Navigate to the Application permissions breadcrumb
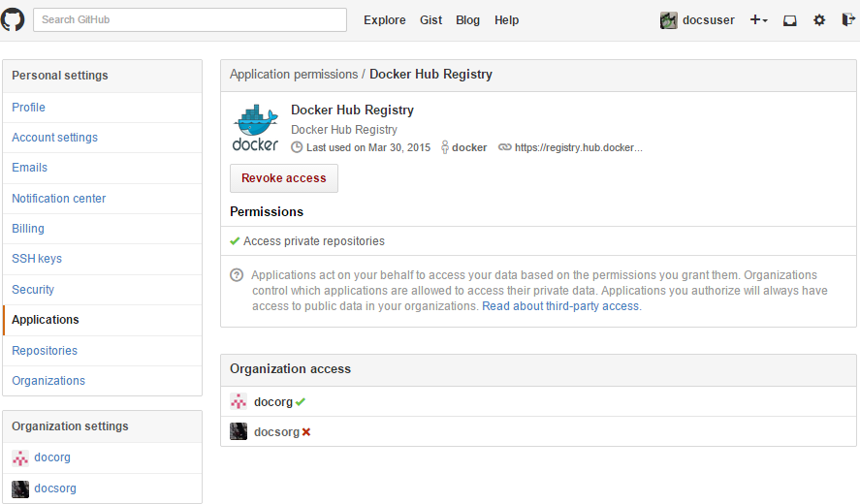860x504 pixels. point(294,75)
